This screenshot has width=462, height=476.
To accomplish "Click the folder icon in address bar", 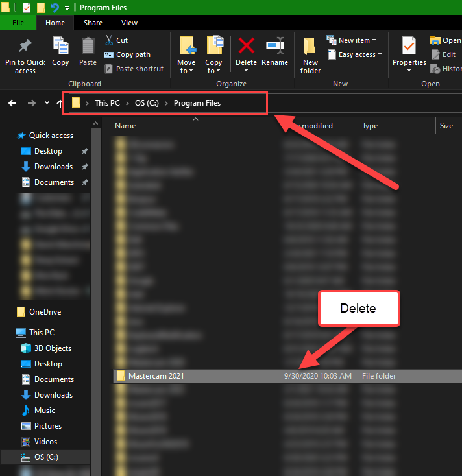I will pos(76,102).
